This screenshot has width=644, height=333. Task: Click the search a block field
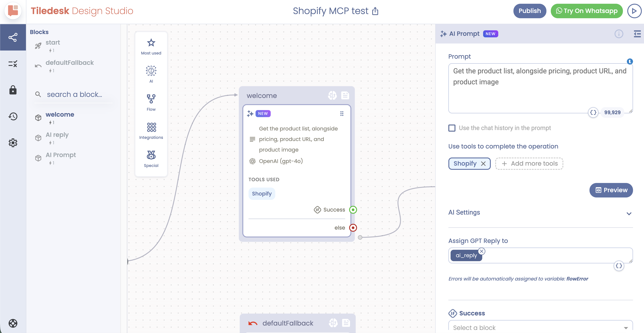pos(75,94)
